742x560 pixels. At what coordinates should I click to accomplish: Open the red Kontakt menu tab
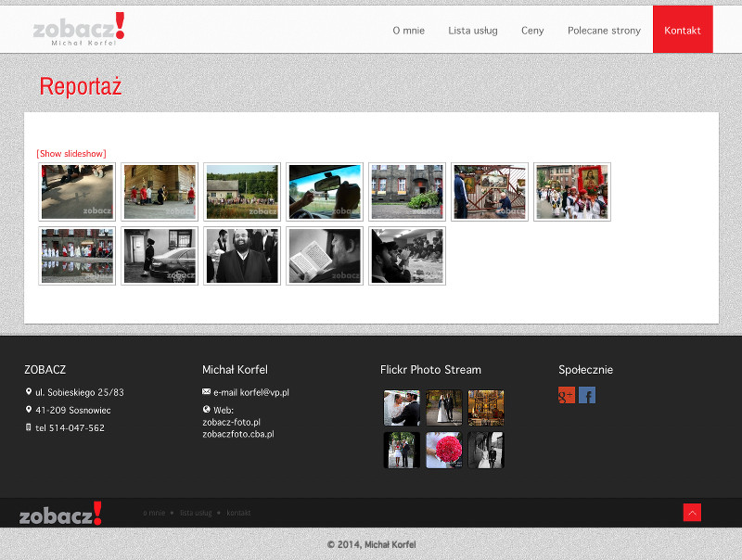683,31
